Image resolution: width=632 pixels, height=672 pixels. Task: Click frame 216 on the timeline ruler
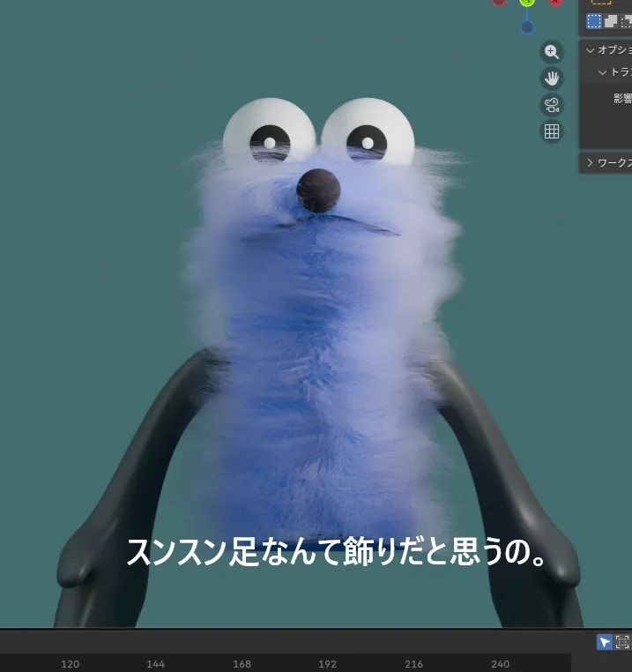[413, 664]
